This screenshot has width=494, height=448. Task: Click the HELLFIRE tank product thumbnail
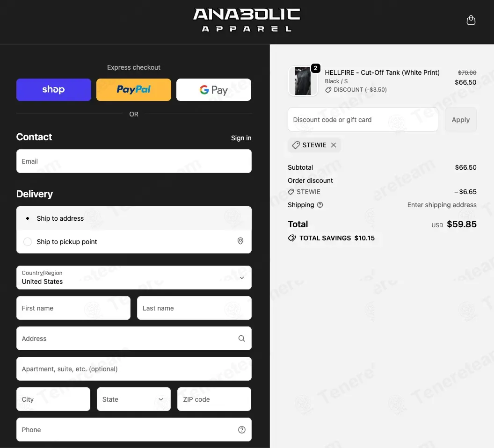[303, 81]
